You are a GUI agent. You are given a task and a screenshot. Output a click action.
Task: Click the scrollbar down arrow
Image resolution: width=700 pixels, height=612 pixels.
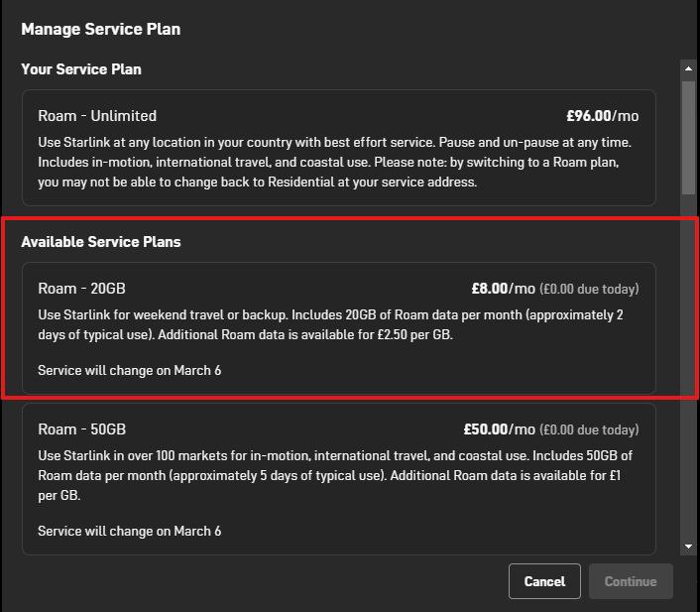(x=688, y=547)
